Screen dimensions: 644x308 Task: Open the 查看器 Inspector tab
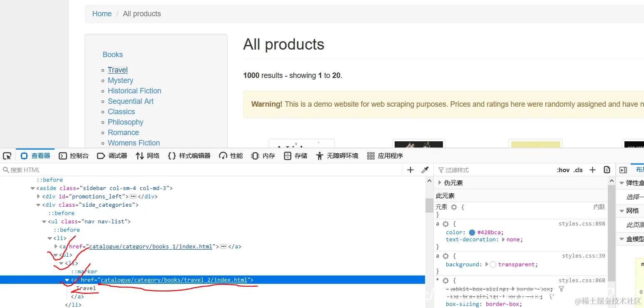coord(35,156)
